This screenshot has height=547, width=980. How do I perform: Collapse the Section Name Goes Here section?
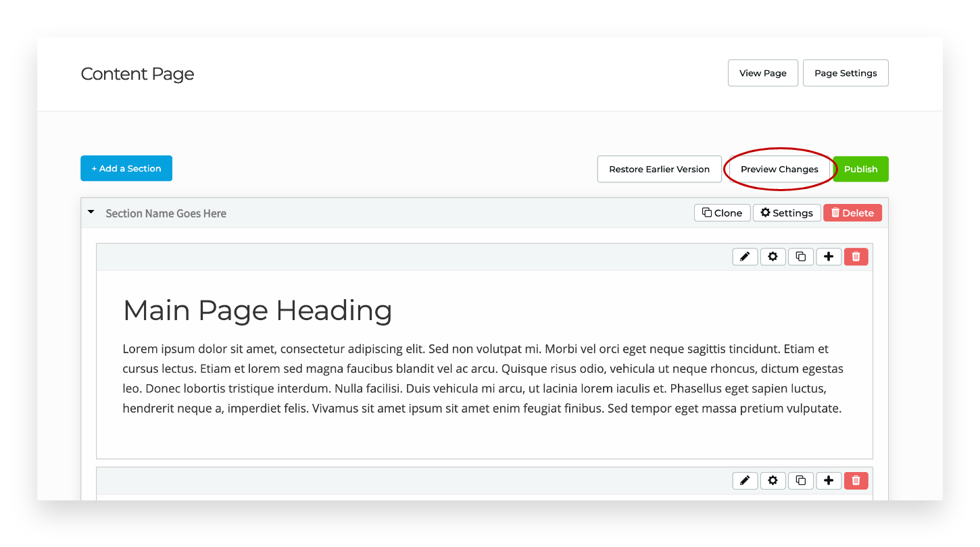(x=91, y=211)
